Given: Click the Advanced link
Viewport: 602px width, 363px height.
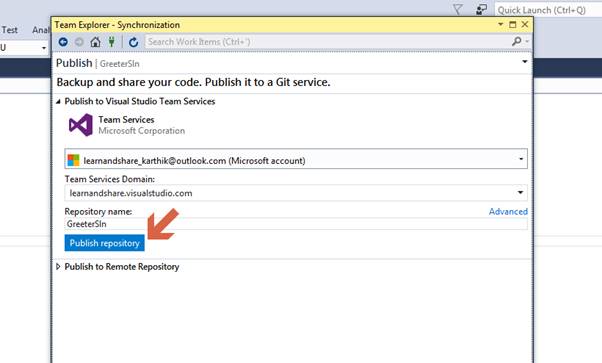Looking at the screenshot, I should (508, 212).
